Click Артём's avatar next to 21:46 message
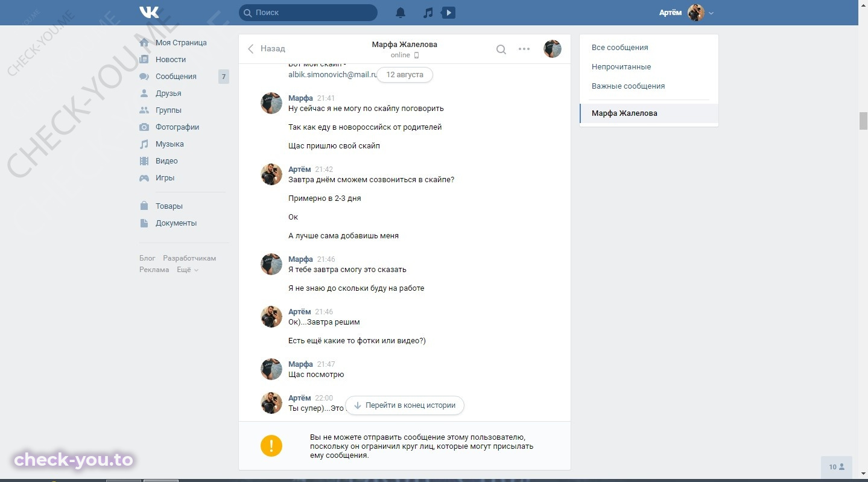The width and height of the screenshot is (868, 482). pyautogui.click(x=271, y=317)
